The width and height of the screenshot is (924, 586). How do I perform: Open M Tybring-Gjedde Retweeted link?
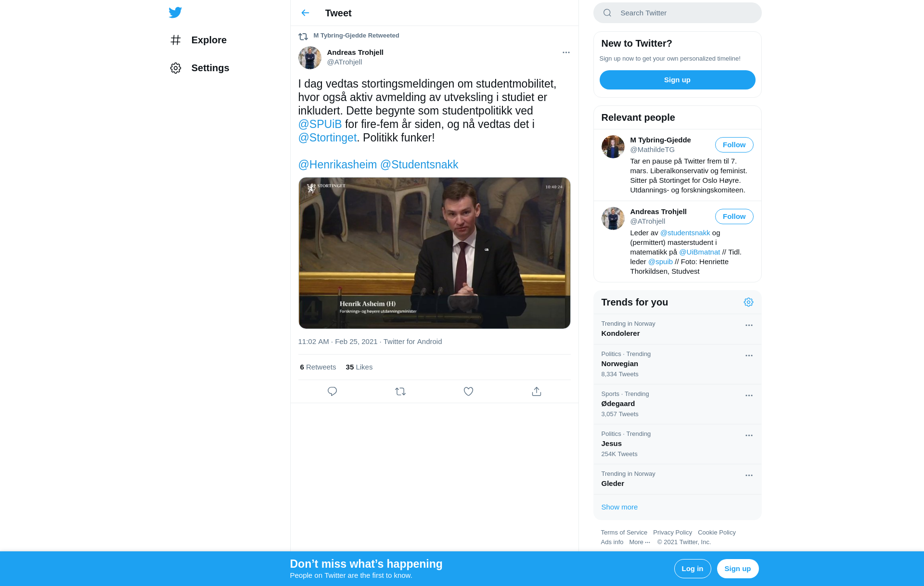tap(356, 36)
